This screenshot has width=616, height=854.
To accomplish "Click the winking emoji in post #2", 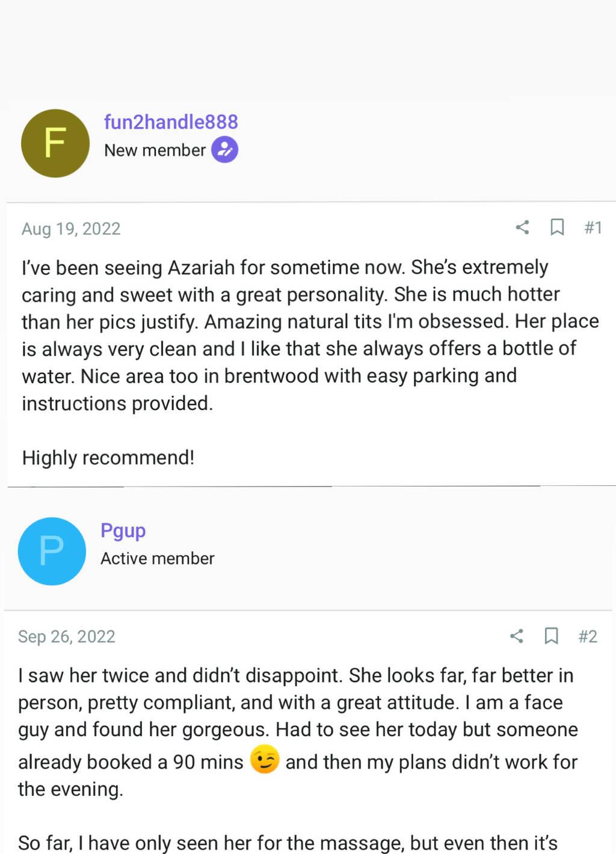I will [265, 759].
